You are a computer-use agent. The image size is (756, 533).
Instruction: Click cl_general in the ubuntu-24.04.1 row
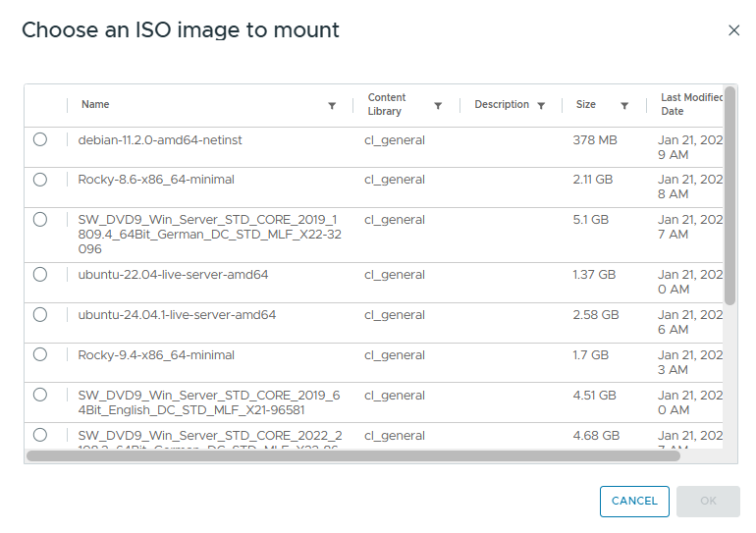(x=395, y=315)
